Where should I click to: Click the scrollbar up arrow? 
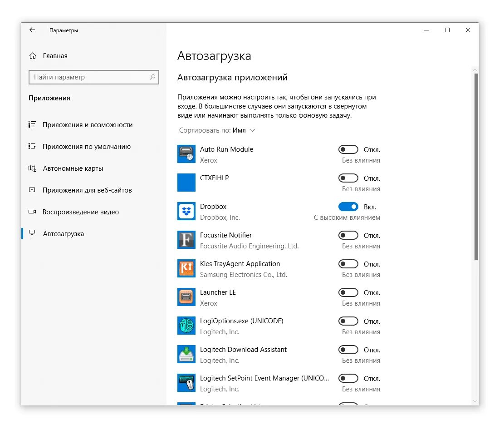click(x=475, y=70)
